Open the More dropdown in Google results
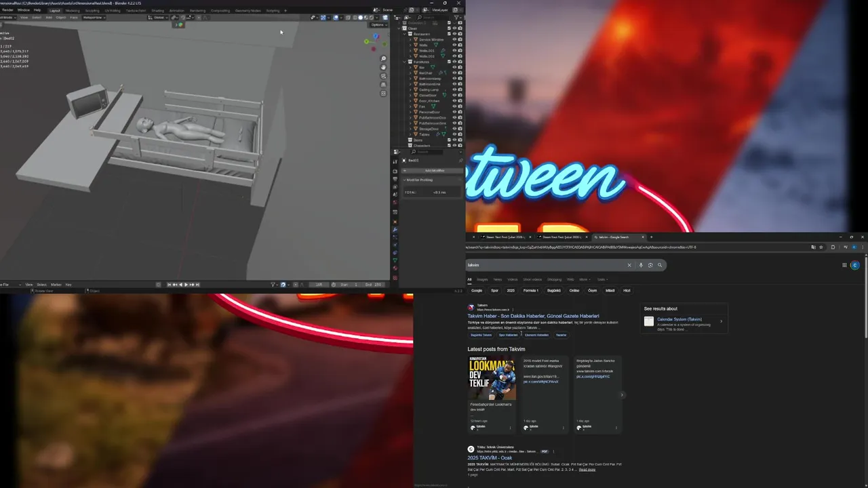The image size is (868, 488). pos(585,279)
